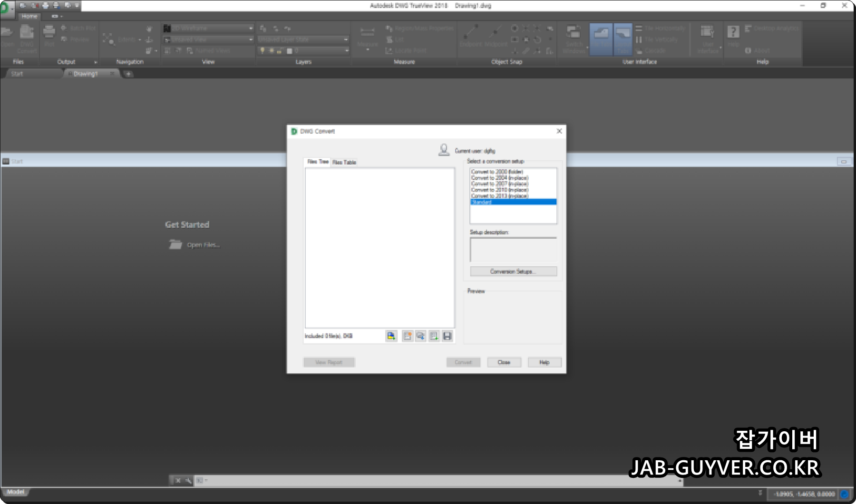Toggle the Layout Tabs button
This screenshot has width=856, height=504.
tap(623, 39)
